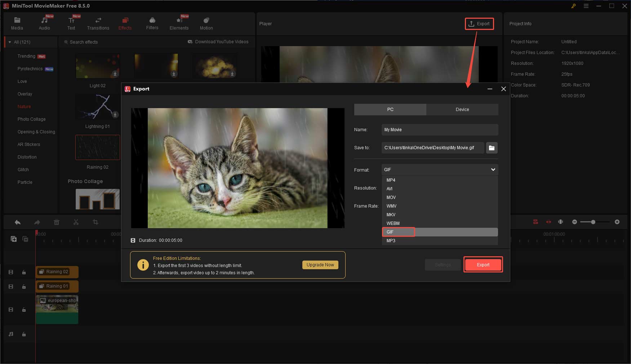The image size is (631, 364).
Task: Open the Transitions panel
Action: coord(98,23)
